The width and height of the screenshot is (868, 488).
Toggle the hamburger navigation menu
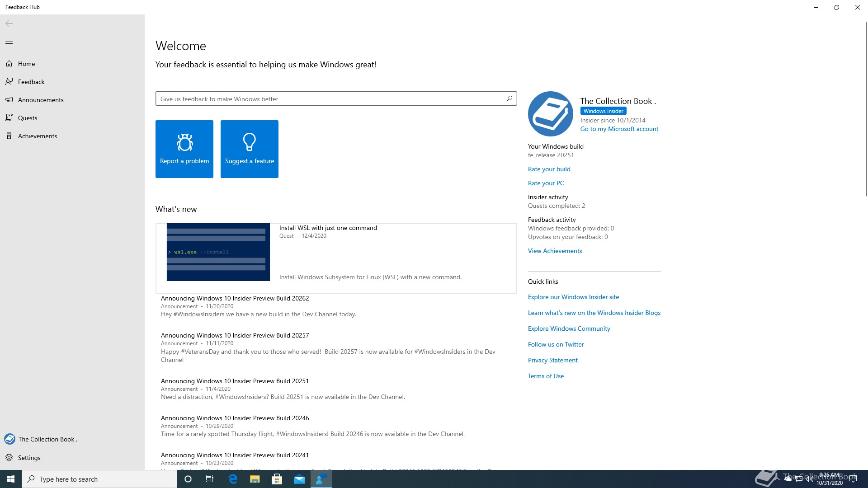[x=9, y=42]
